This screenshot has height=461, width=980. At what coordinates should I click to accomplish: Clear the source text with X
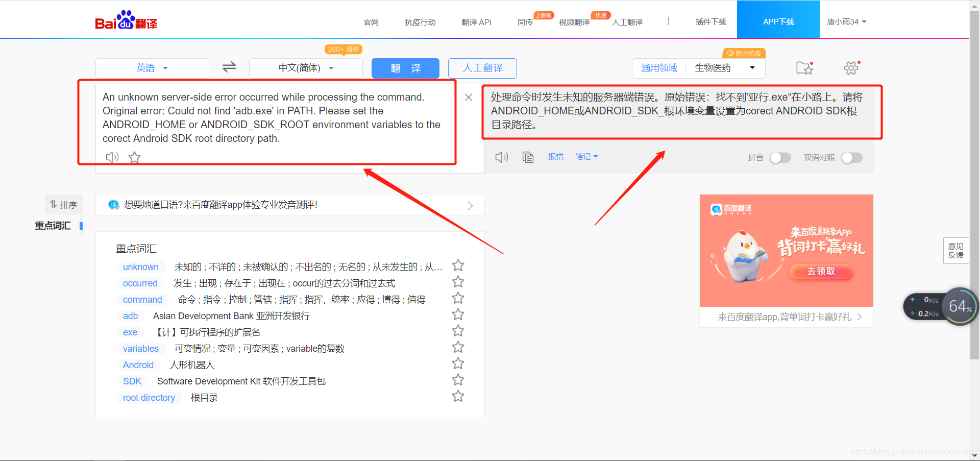[469, 97]
